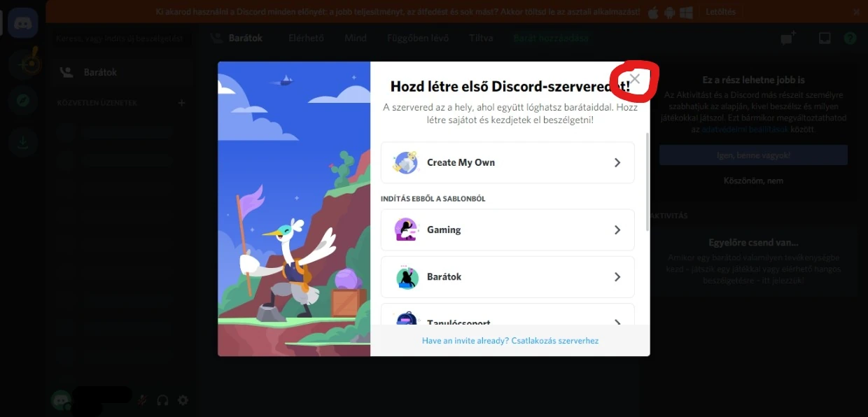Click the Apple icon in the top banner
The height and width of the screenshot is (417, 868).
[653, 13]
